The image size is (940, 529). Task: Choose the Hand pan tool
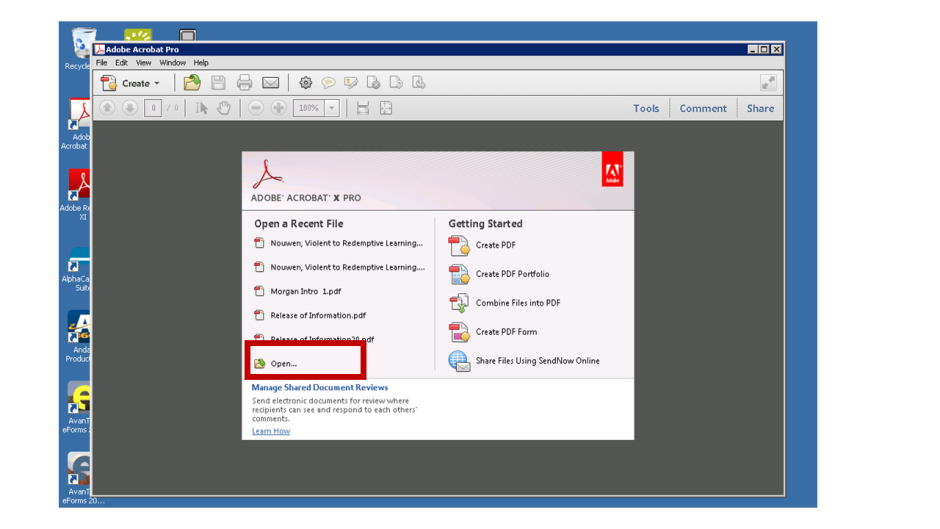(x=224, y=108)
